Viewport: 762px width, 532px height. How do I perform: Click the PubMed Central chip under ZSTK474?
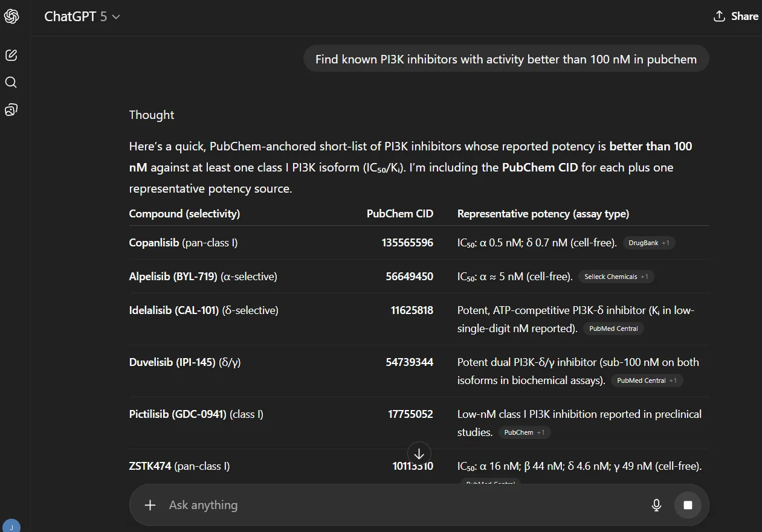[490, 483]
